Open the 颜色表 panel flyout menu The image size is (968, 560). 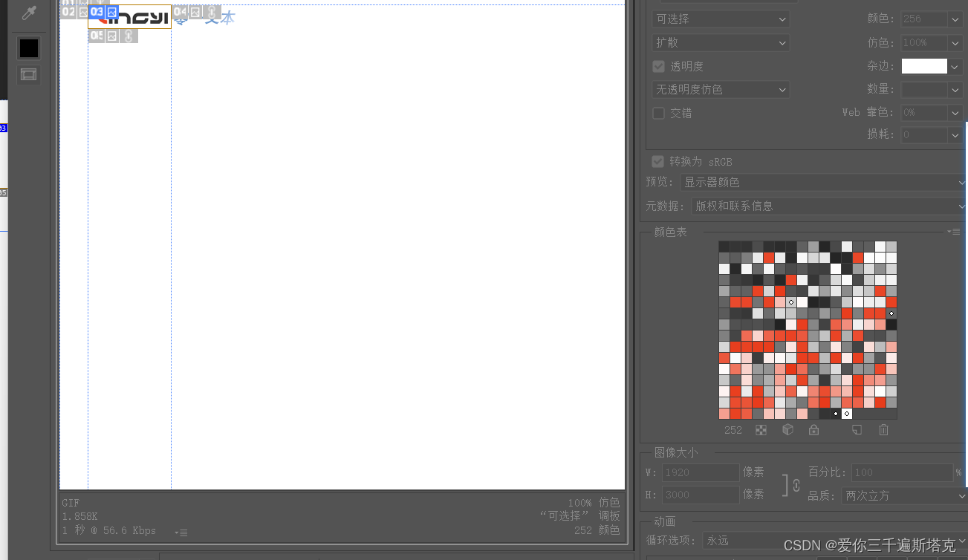pyautogui.click(x=954, y=232)
